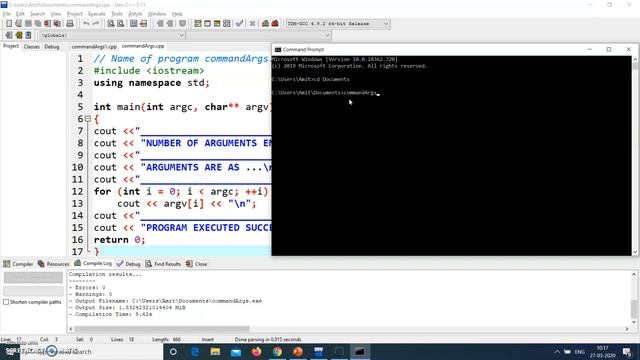Select the commandArgs.cpp editor tab
The image size is (640, 360).
coord(143,46)
